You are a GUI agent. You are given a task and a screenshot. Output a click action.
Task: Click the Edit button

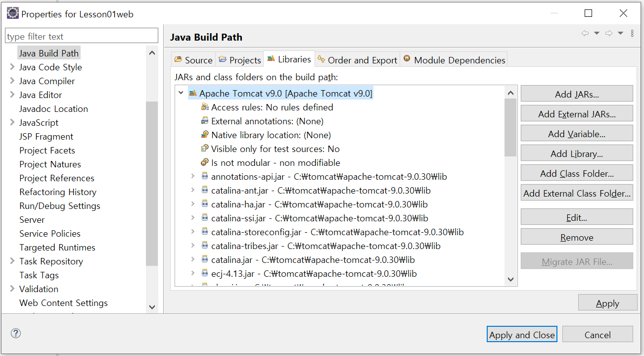coord(577,217)
